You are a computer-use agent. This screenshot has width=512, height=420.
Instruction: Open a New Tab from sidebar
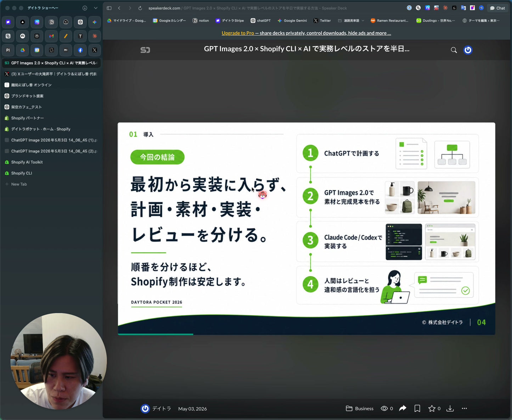point(51,184)
